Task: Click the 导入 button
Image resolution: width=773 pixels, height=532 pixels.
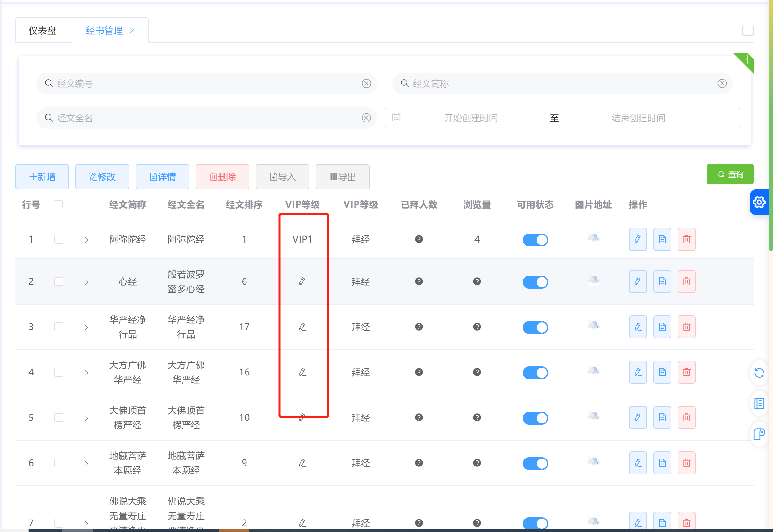Action: pos(283,177)
